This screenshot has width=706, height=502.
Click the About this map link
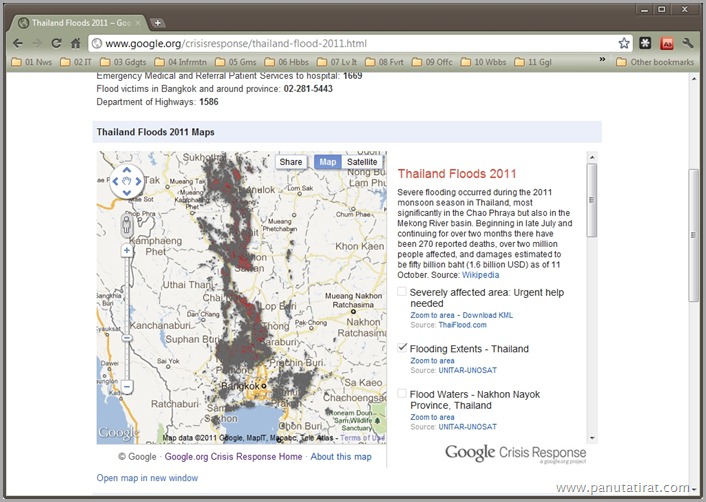341,457
